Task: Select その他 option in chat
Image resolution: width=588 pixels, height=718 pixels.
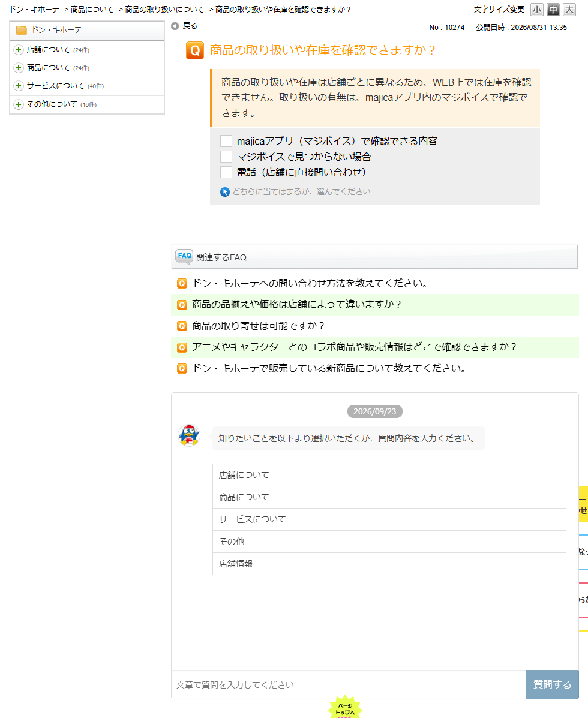Action: coord(389,542)
